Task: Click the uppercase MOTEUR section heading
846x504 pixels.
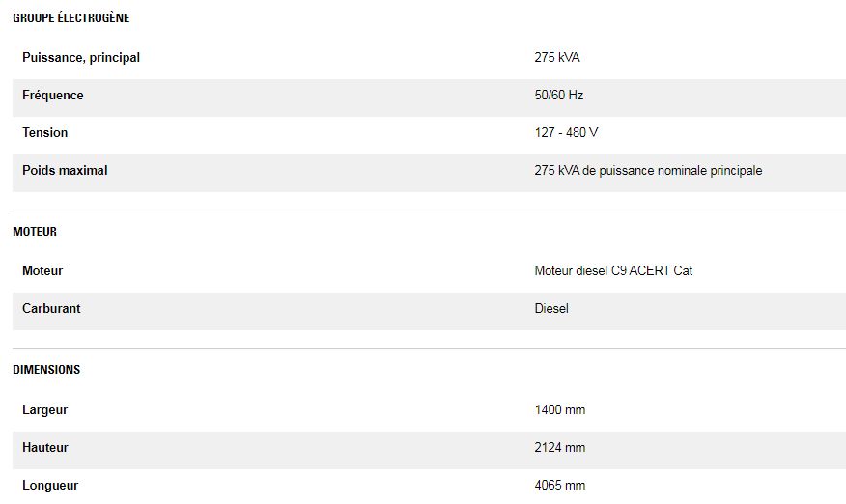Action: coord(35,232)
